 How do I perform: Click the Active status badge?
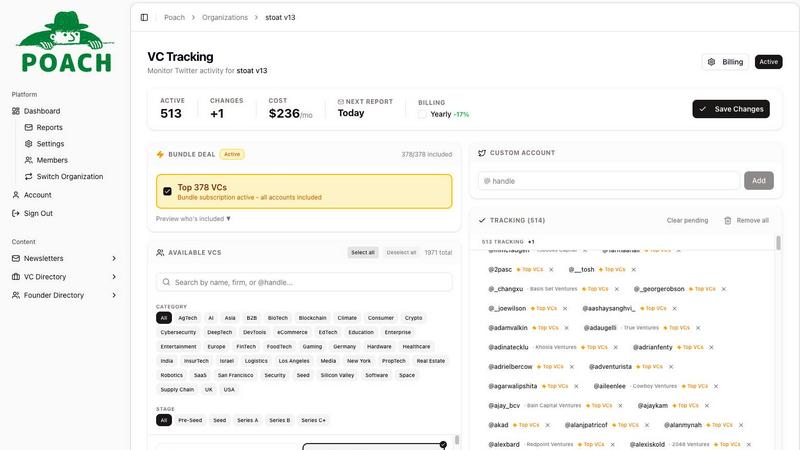(x=768, y=62)
